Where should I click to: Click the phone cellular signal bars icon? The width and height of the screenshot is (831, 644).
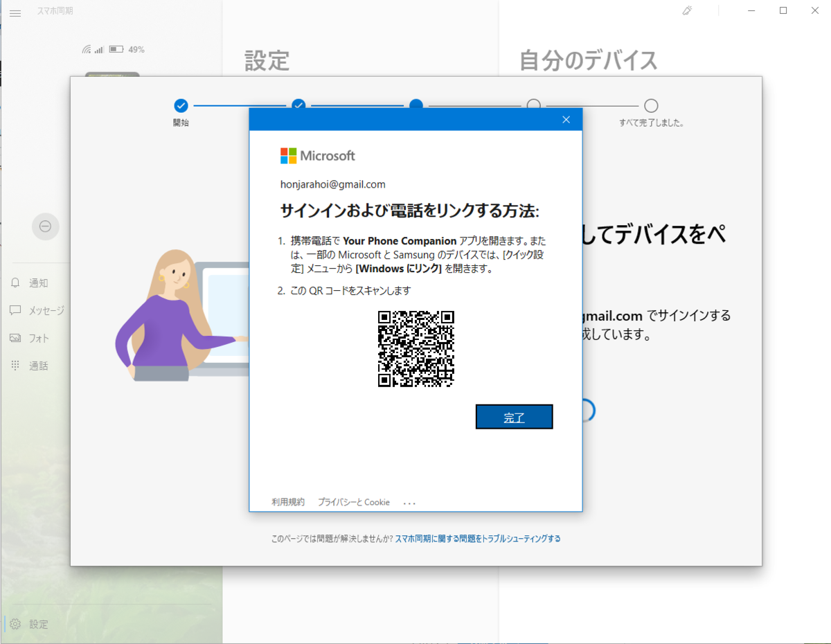(99, 49)
